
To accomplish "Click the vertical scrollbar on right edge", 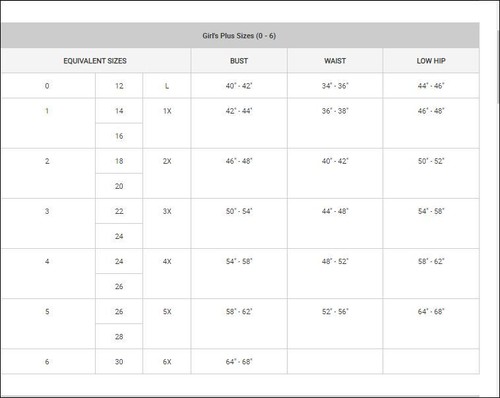I will click(x=498, y=67).
